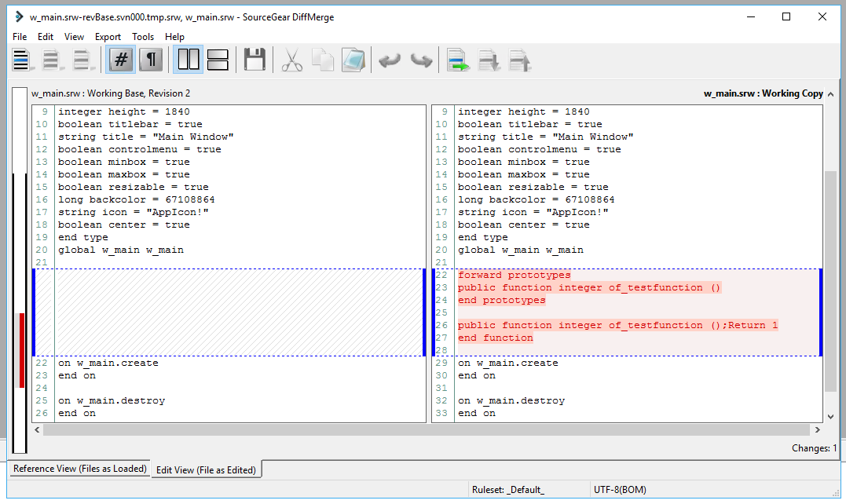
Task: Click 'UTF-8(BOM)' encoding in status bar
Action: [620, 489]
